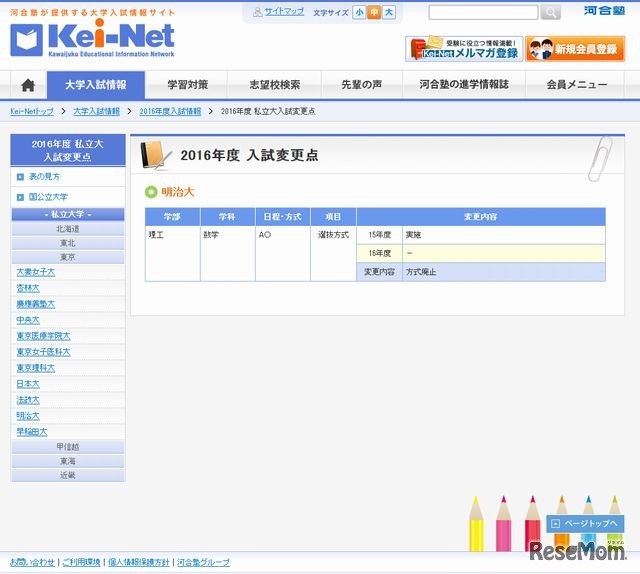640x574 pixels.
Task: Open the 河合塾の進学情報誌 nav tab
Action: pyautogui.click(x=464, y=85)
